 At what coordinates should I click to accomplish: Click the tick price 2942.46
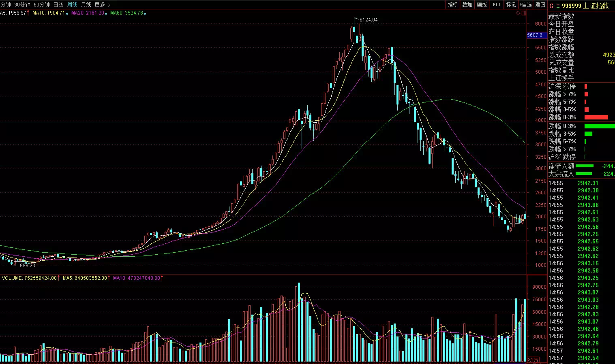588,329
